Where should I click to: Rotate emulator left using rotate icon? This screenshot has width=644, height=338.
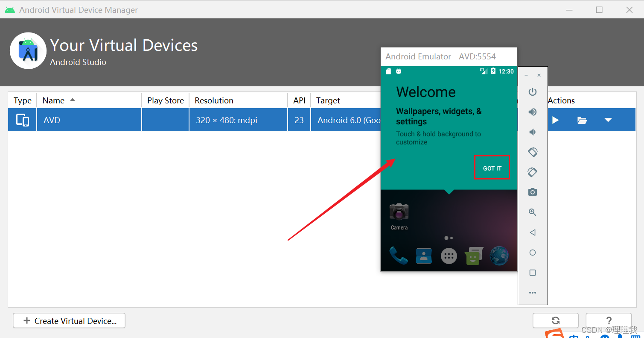coord(532,152)
